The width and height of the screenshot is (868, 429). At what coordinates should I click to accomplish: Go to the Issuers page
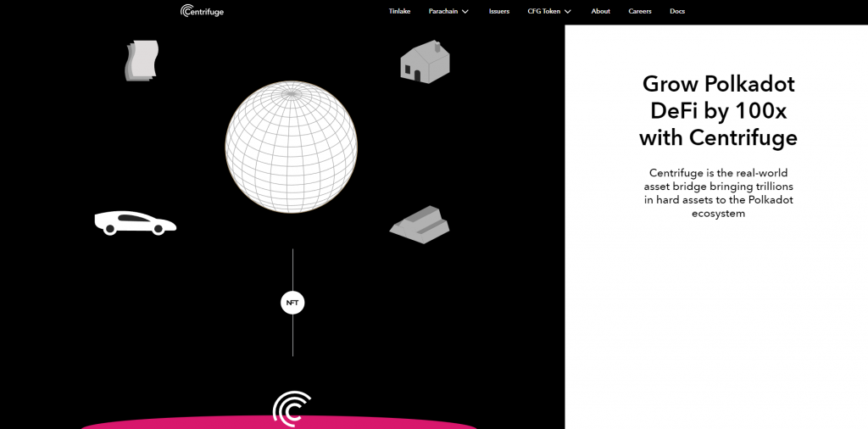point(498,11)
